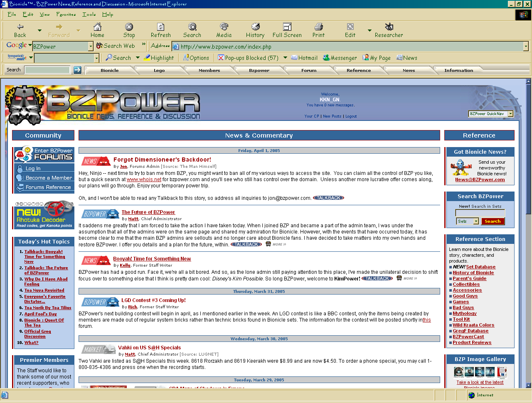Launch Messenger from the MSN toolbar
This screenshot has height=403, width=532.
[x=340, y=58]
